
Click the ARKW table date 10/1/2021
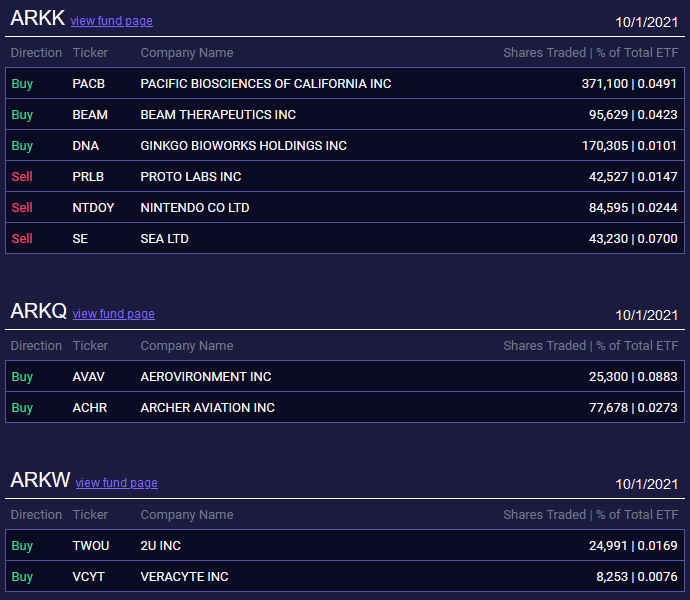coord(646,484)
